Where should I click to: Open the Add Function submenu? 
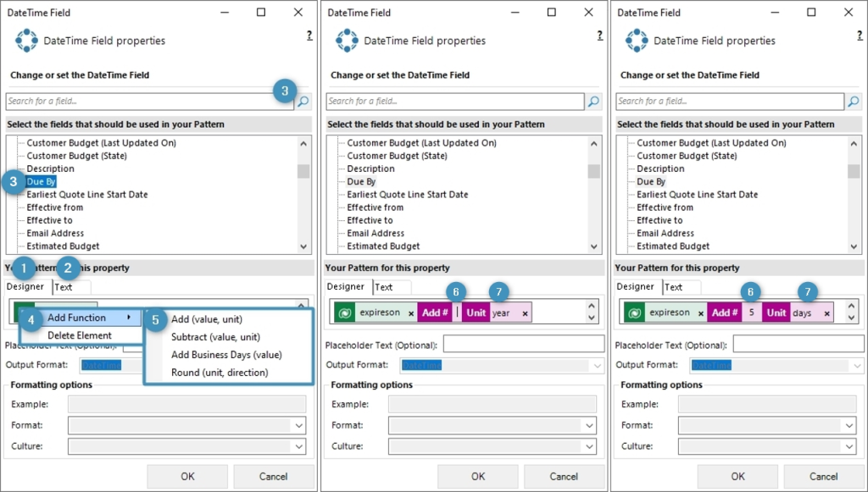[x=82, y=318]
